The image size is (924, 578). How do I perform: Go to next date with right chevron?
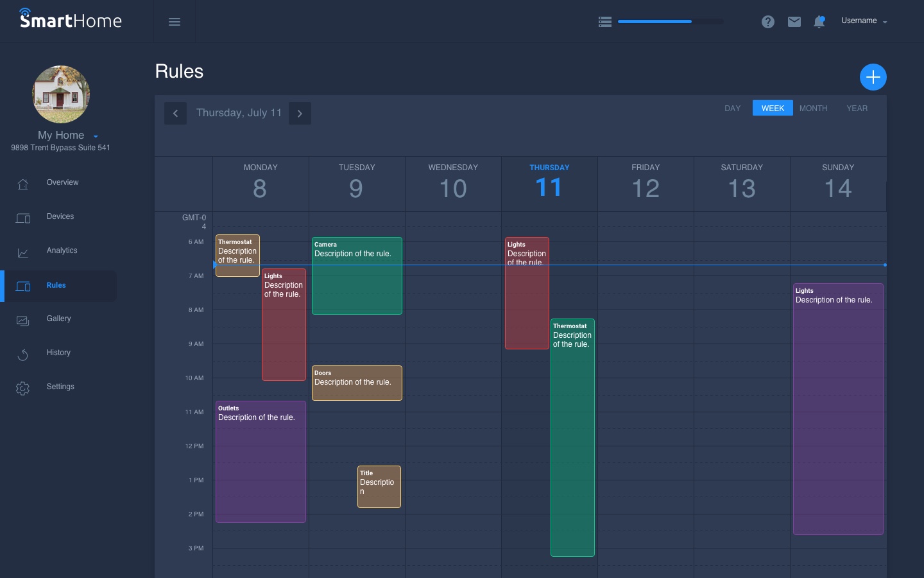coord(300,114)
